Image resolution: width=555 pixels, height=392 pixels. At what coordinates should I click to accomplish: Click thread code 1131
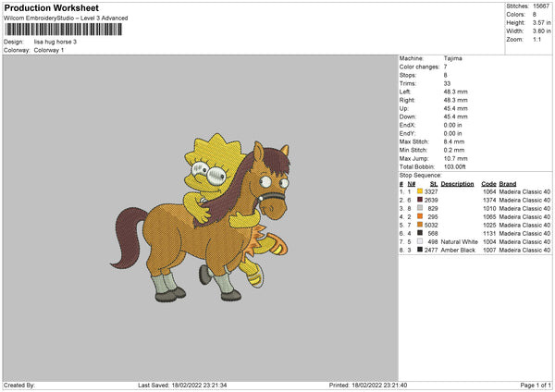pyautogui.click(x=489, y=234)
